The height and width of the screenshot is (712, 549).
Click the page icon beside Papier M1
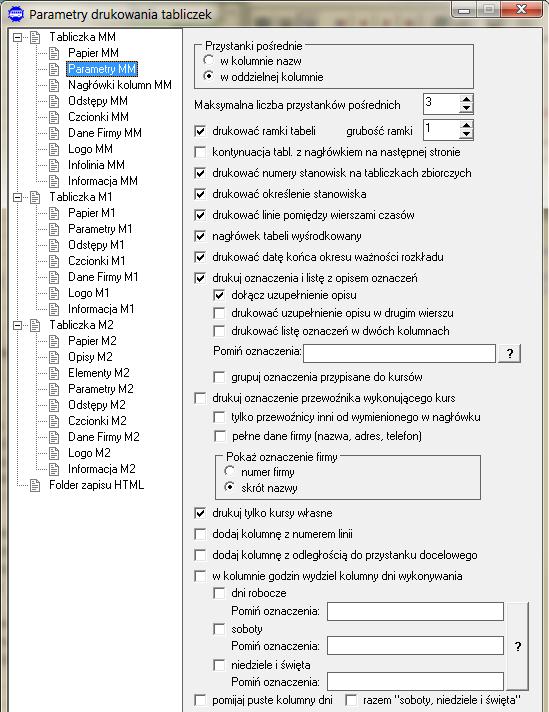coord(54,213)
